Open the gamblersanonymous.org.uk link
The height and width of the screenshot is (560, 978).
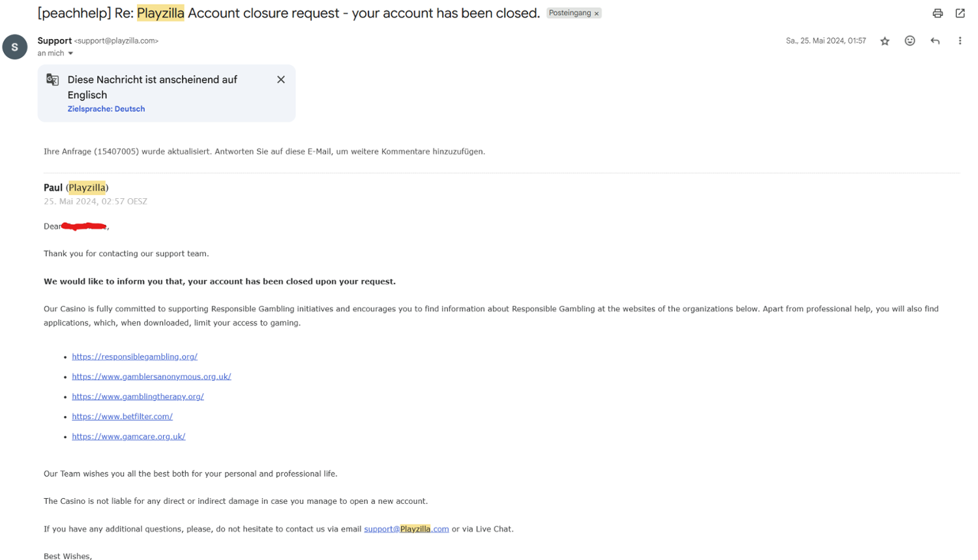(x=151, y=377)
